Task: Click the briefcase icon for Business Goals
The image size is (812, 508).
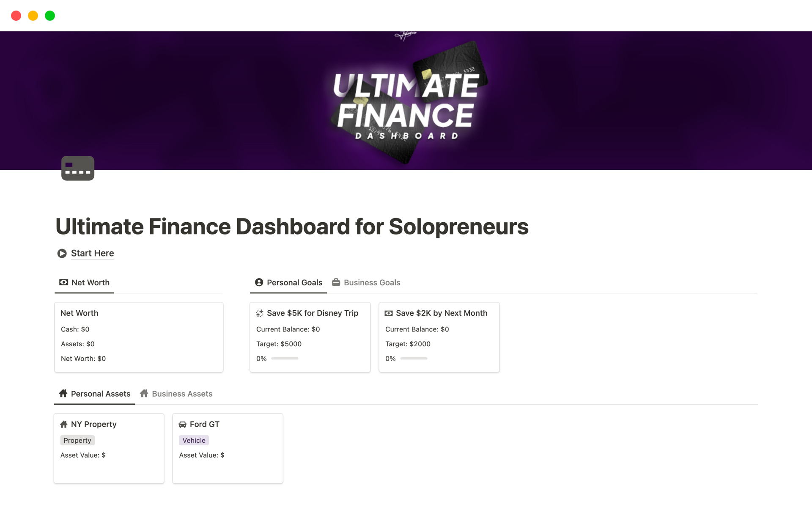Action: click(336, 282)
